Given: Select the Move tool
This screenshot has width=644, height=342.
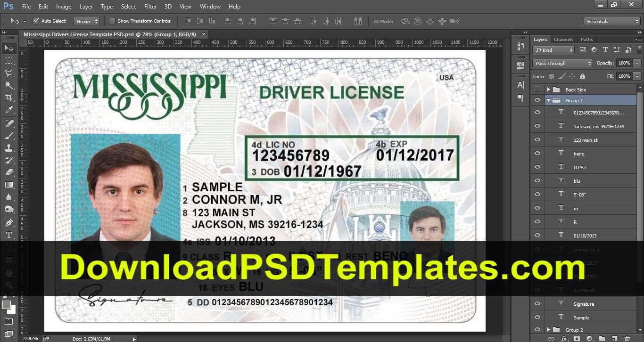Looking at the screenshot, I should pos(8,49).
